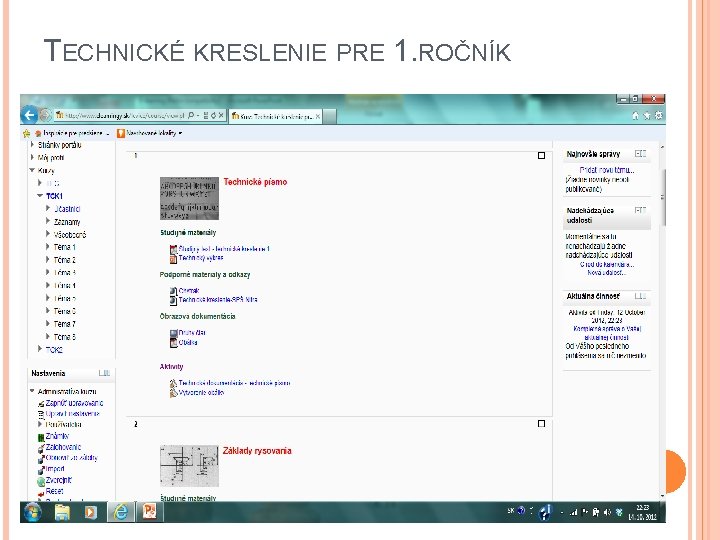Select Téma 7 in navigation tree
The width and height of the screenshot is (720, 540).
tap(65, 324)
